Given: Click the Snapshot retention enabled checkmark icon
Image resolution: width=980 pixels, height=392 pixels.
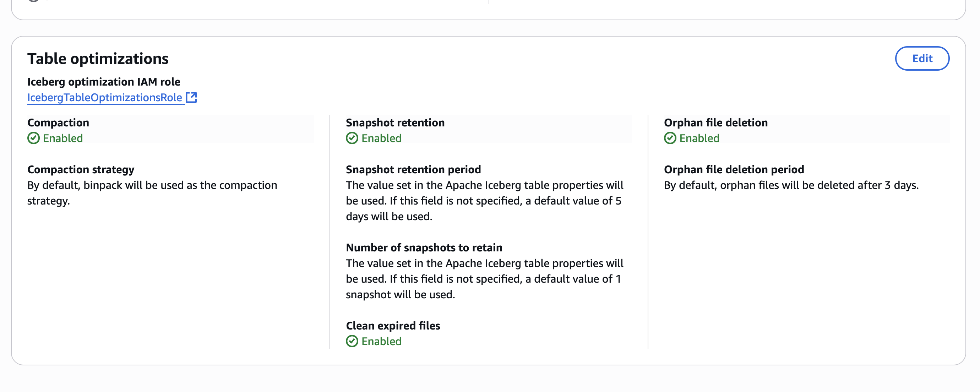Looking at the screenshot, I should pos(352,138).
